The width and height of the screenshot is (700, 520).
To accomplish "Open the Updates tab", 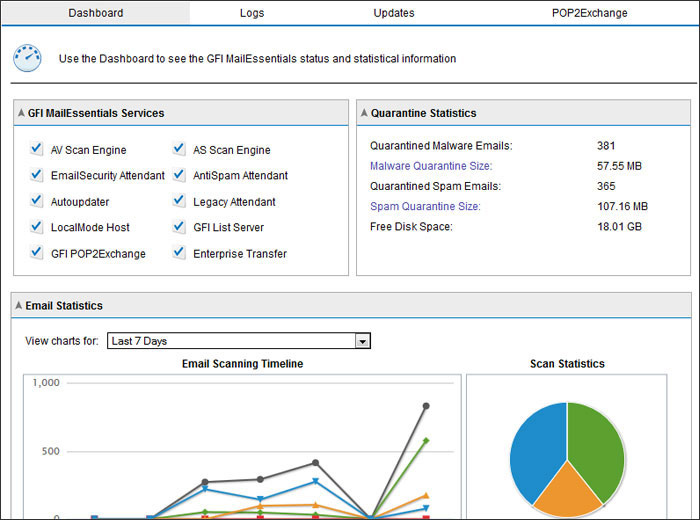I will tap(394, 13).
